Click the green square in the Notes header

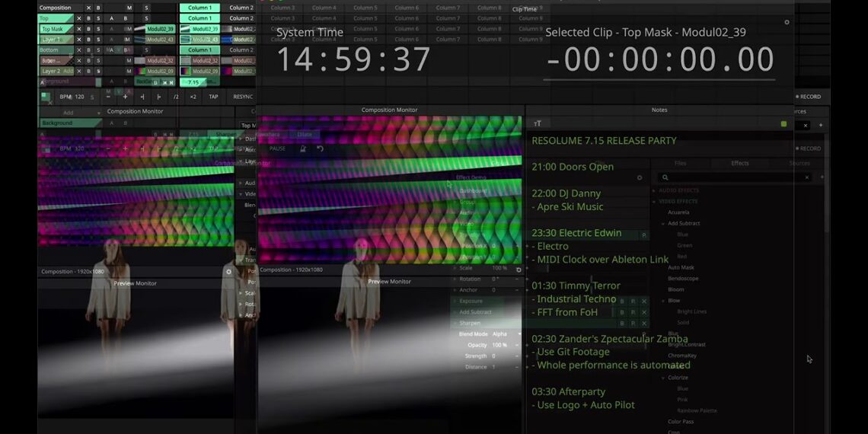(x=783, y=124)
